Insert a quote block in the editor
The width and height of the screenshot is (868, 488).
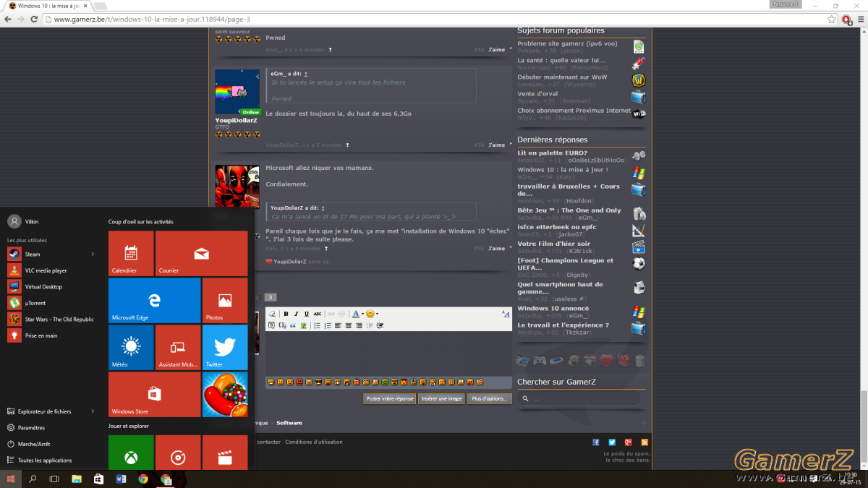(293, 325)
